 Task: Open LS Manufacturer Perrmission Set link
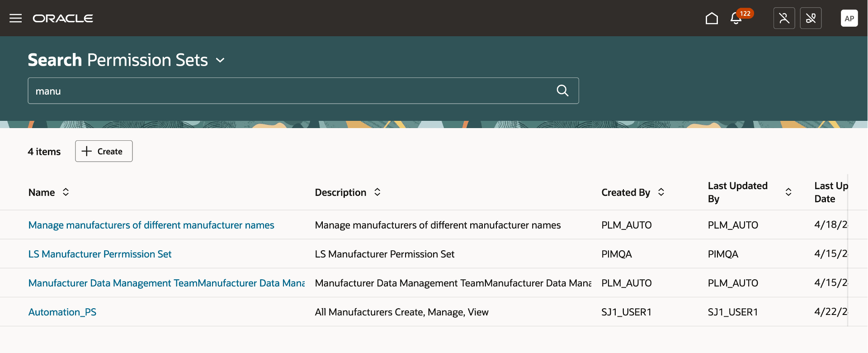click(100, 254)
